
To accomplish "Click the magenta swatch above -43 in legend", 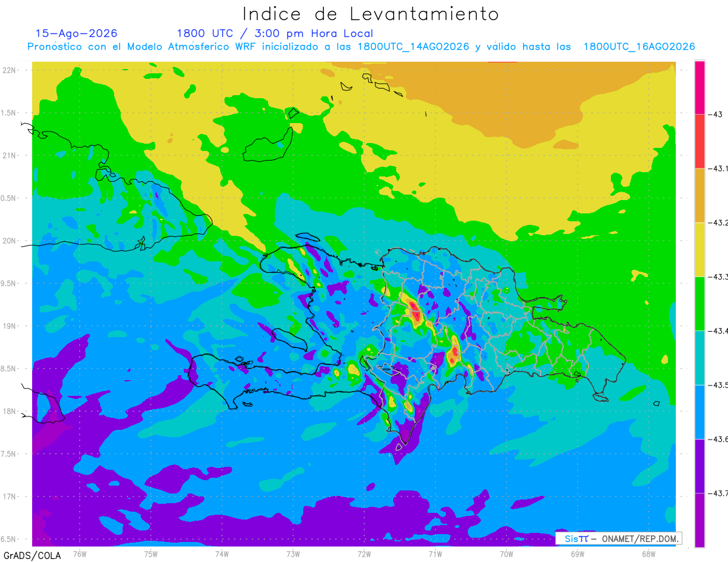I will click(699, 87).
